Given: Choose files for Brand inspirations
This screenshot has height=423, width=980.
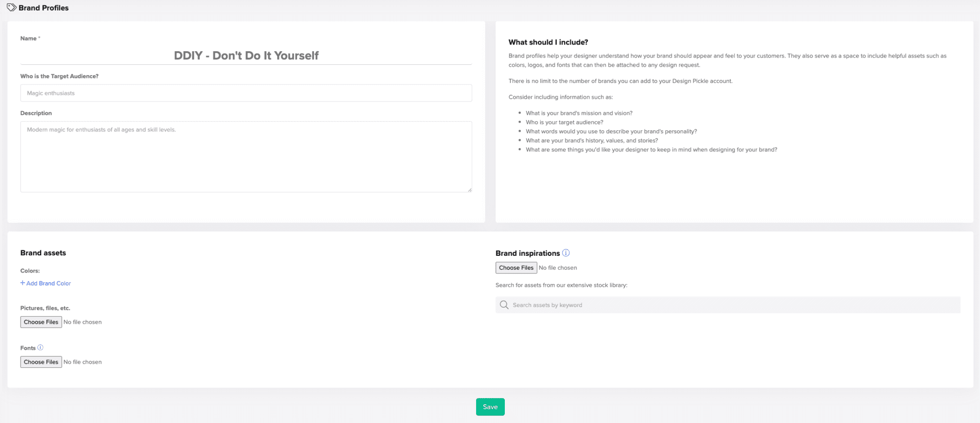Looking at the screenshot, I should [516, 268].
